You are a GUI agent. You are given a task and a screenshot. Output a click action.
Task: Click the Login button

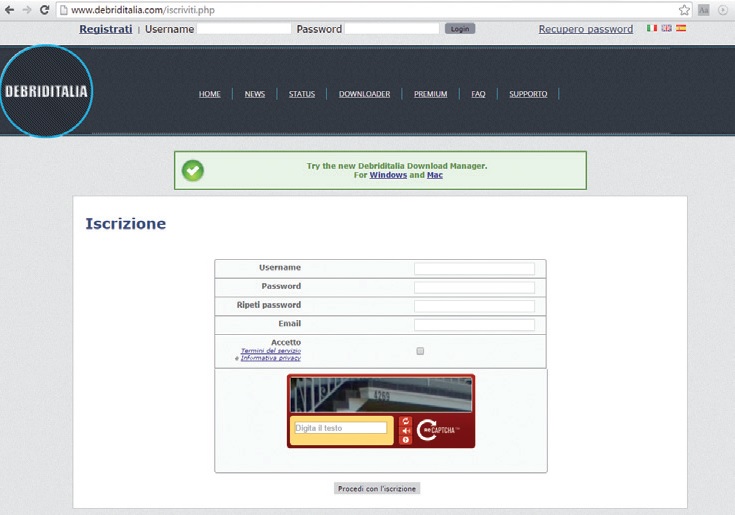pyautogui.click(x=460, y=29)
